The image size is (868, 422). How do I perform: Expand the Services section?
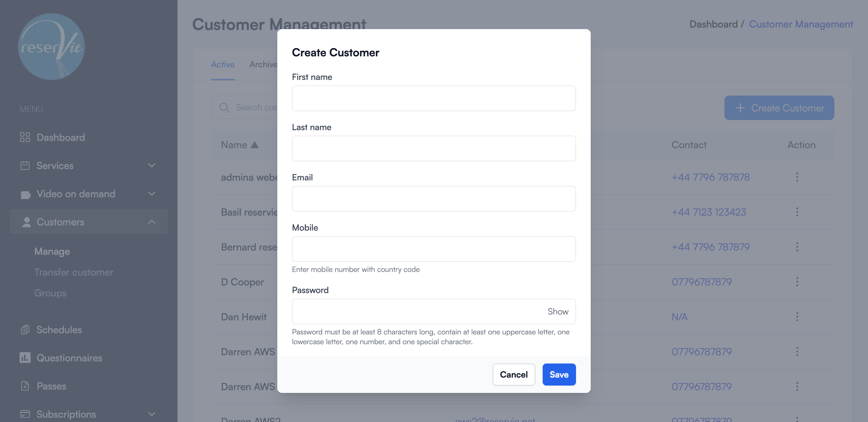[x=152, y=165]
